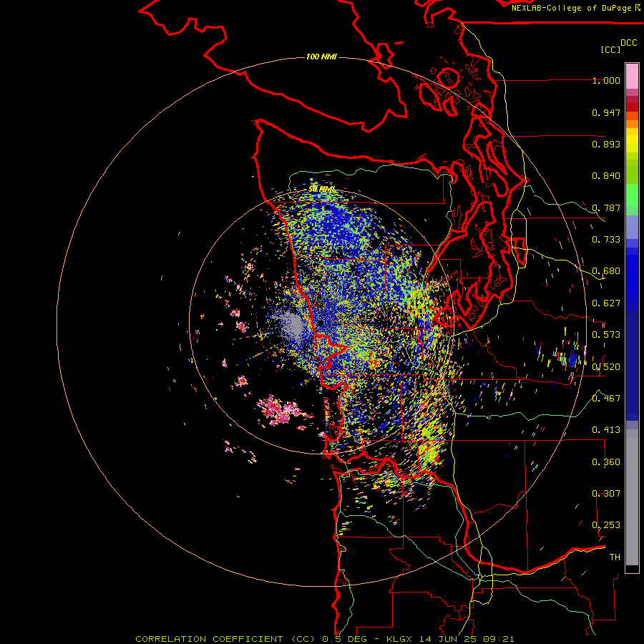Click the TH threshold label on legend

click(615, 557)
